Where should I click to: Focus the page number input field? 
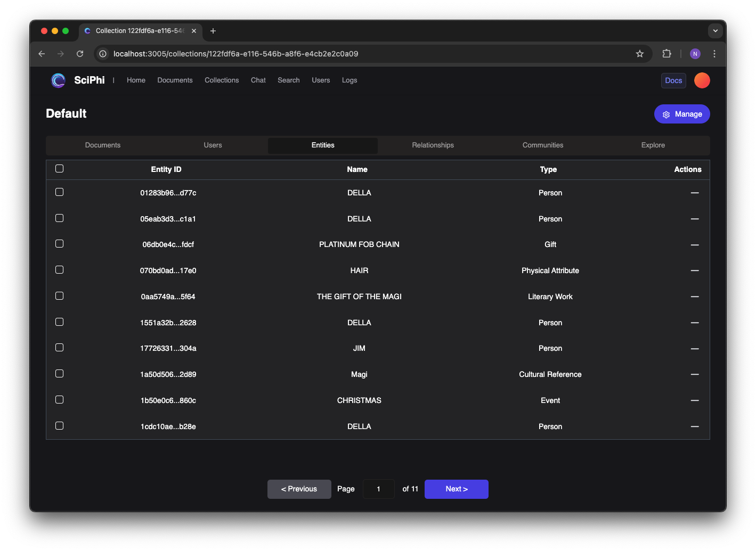(379, 489)
